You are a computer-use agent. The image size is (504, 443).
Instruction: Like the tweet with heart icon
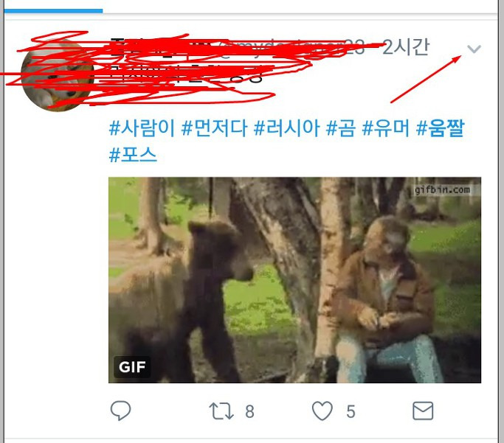click(x=322, y=411)
